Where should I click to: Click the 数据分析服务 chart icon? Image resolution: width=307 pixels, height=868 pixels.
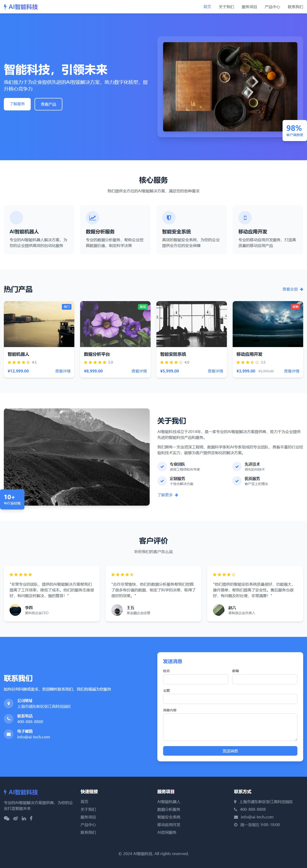92,218
